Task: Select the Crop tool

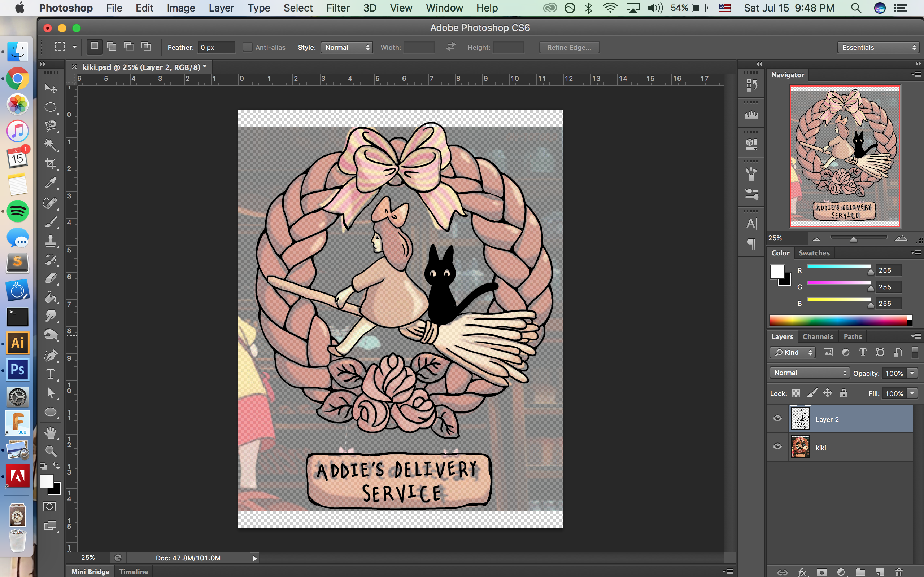Action: pos(51,164)
